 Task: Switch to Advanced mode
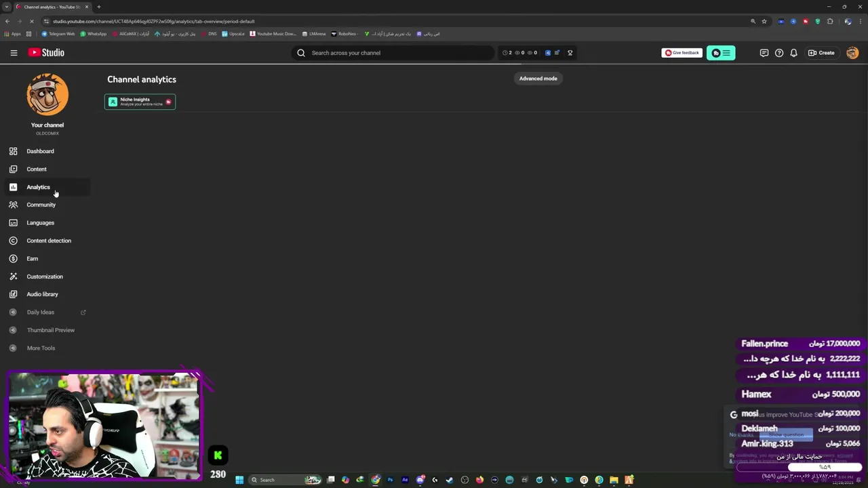click(x=538, y=79)
